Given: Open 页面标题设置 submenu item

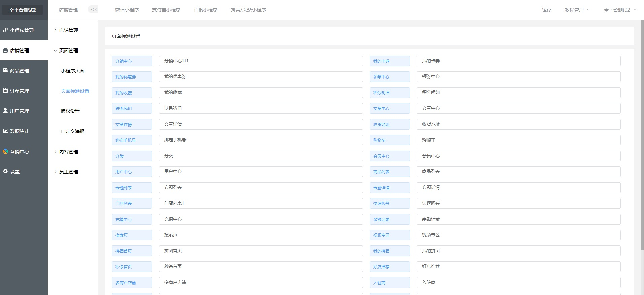Looking at the screenshot, I should (75, 91).
